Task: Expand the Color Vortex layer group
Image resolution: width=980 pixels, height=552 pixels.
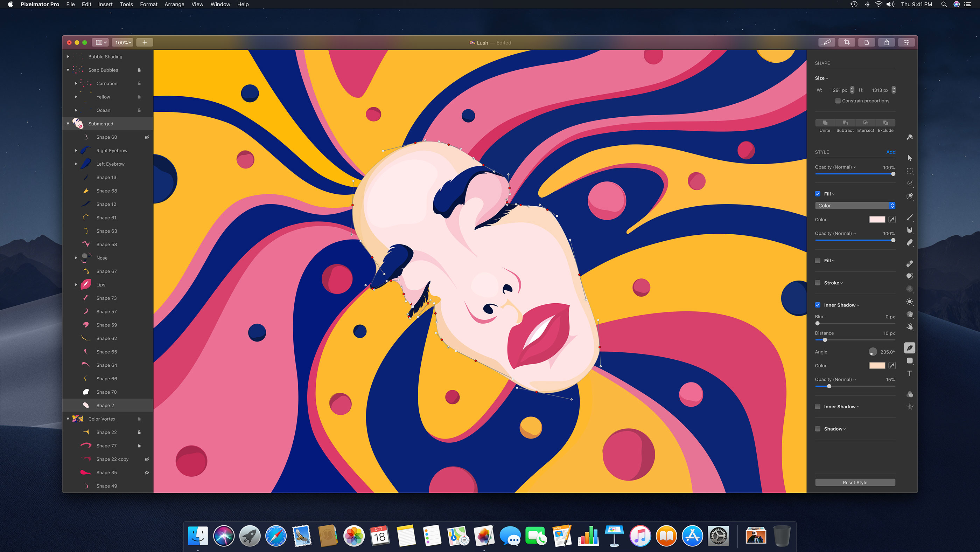Action: pos(67,418)
